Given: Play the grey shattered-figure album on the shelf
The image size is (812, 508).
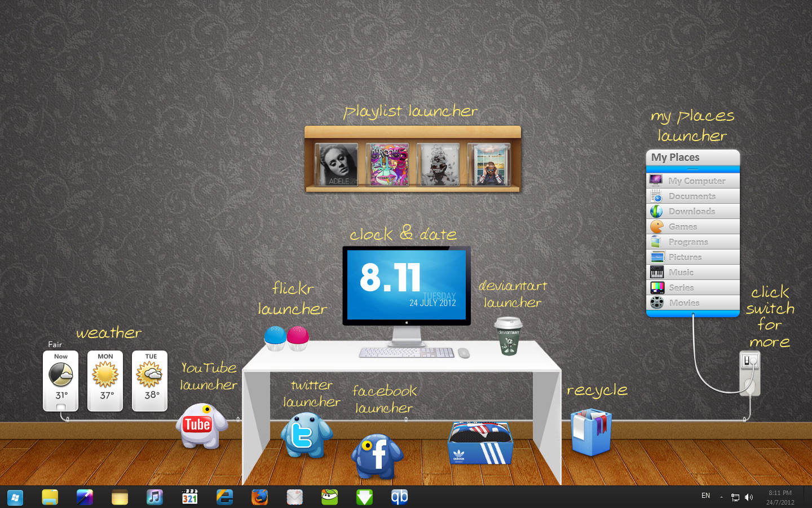Looking at the screenshot, I should 438,164.
